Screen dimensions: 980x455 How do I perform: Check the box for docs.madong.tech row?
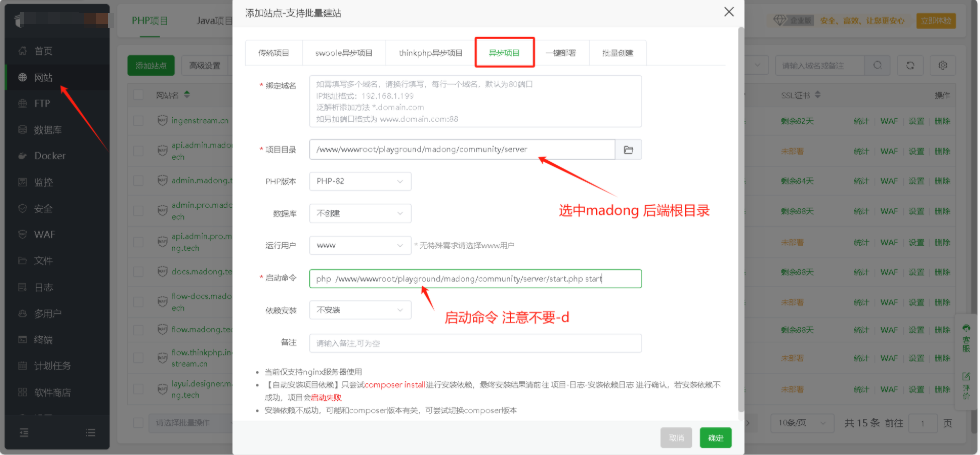pos(138,273)
